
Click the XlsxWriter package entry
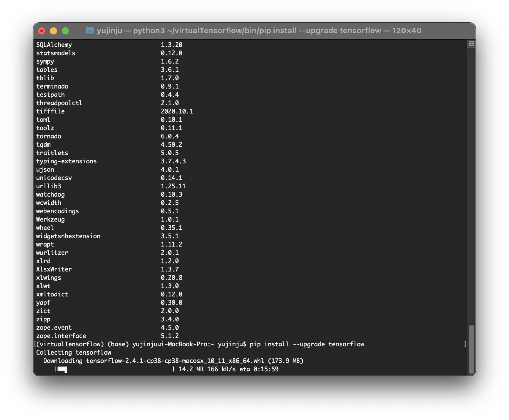54,269
